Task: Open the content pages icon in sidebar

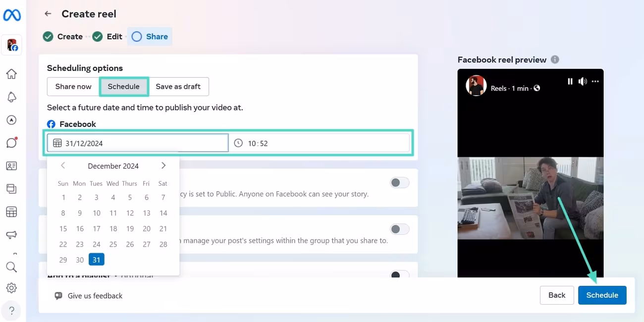Action: coord(11,189)
